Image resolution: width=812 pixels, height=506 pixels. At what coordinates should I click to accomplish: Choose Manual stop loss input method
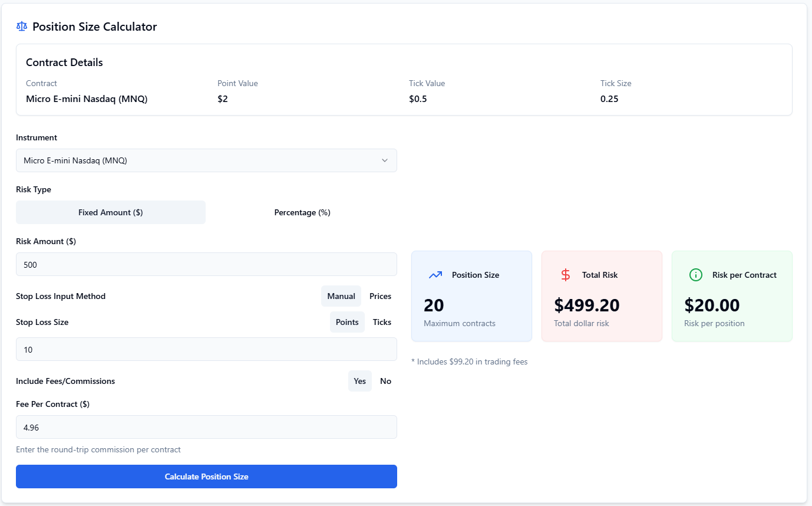tap(341, 296)
